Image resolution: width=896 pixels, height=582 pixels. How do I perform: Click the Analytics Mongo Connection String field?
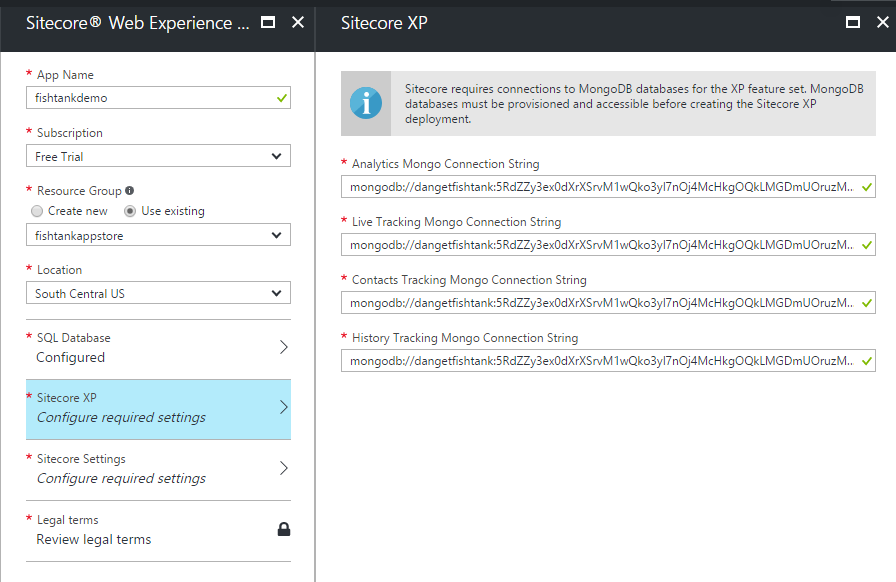coord(608,187)
